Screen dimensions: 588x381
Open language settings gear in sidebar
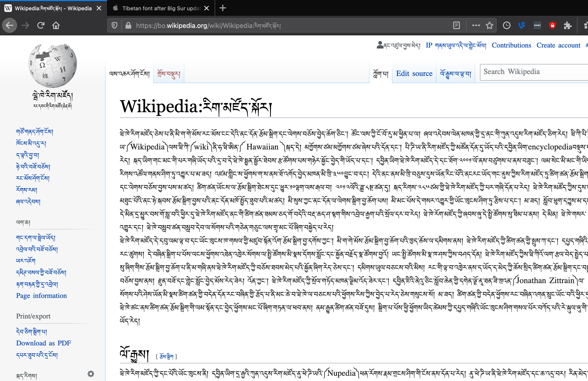[91, 374]
